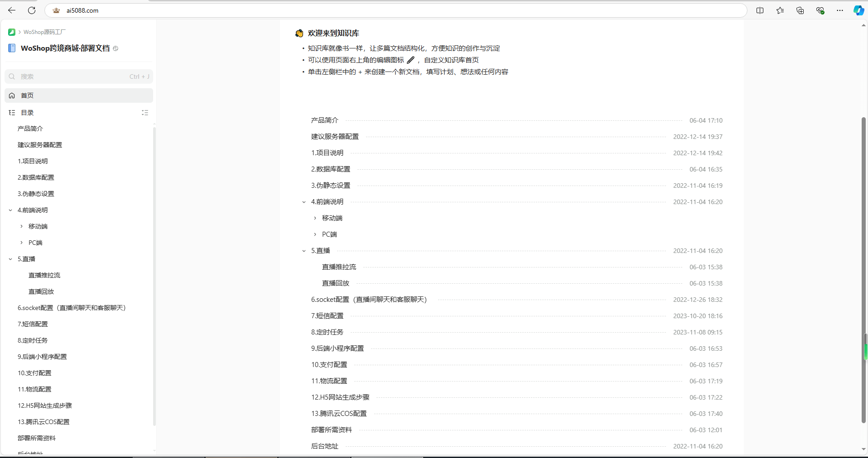868x458 pixels.
Task: Collapse 5.直播 in main catalog list
Action: [x=304, y=251]
